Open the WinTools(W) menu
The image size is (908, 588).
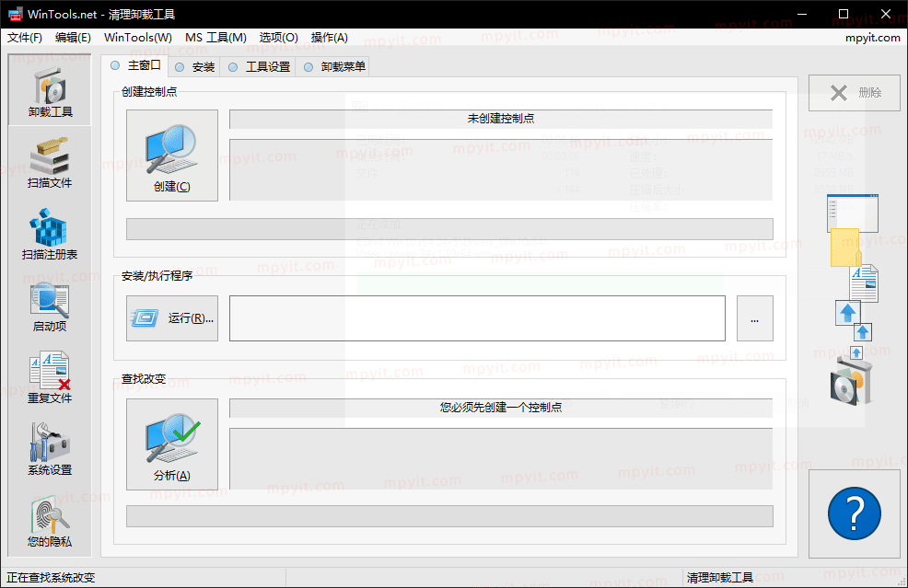[138, 38]
